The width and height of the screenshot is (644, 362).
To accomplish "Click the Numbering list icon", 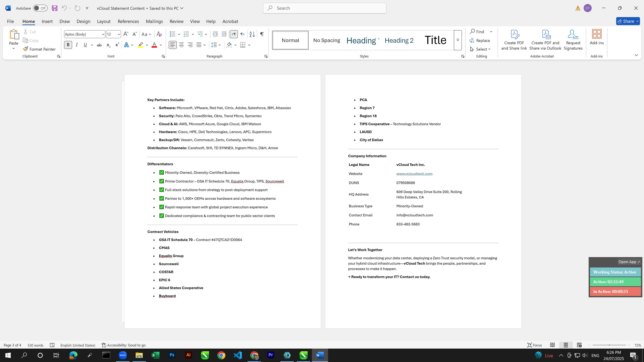I will [x=186, y=34].
